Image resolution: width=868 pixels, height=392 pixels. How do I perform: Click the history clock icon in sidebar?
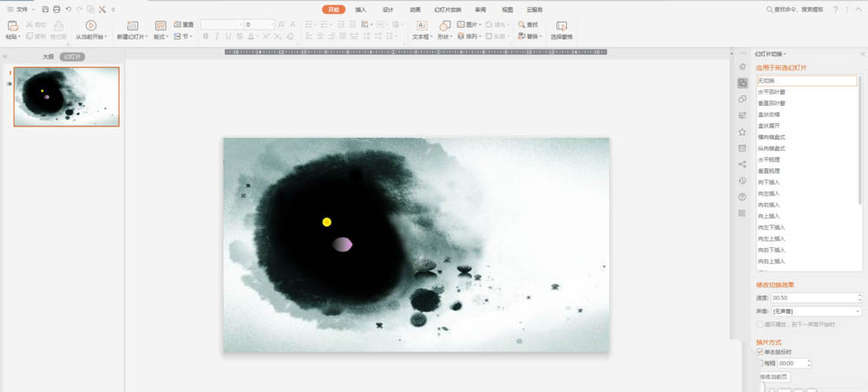[742, 180]
